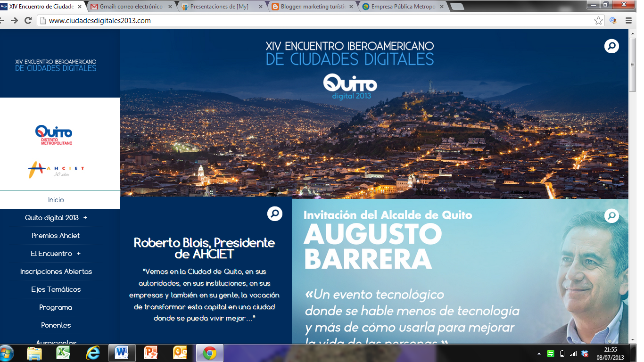644x362 pixels.
Task: Switch to the Gmail correo electrónico tab
Action: pyautogui.click(x=131, y=7)
